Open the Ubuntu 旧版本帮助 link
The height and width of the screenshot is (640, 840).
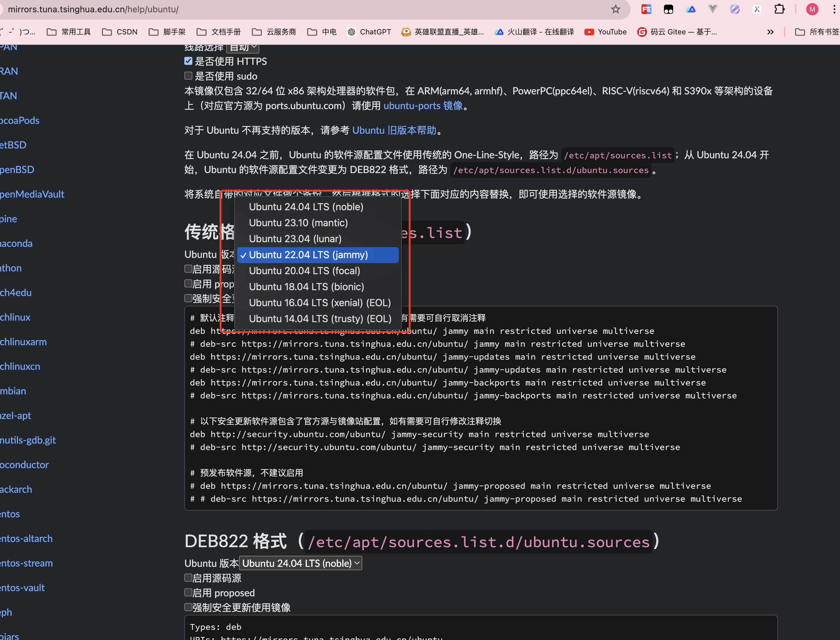(394, 130)
